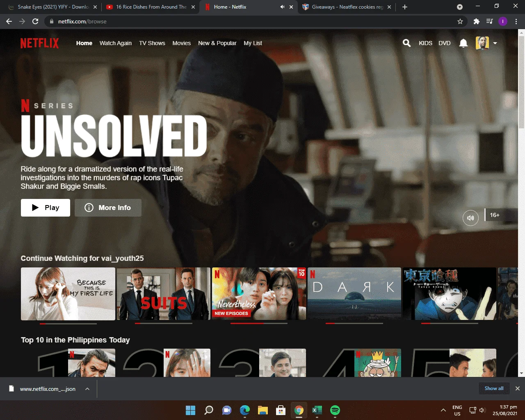The image size is (525, 420).
Task: Open the notifications bell
Action: pos(463,43)
